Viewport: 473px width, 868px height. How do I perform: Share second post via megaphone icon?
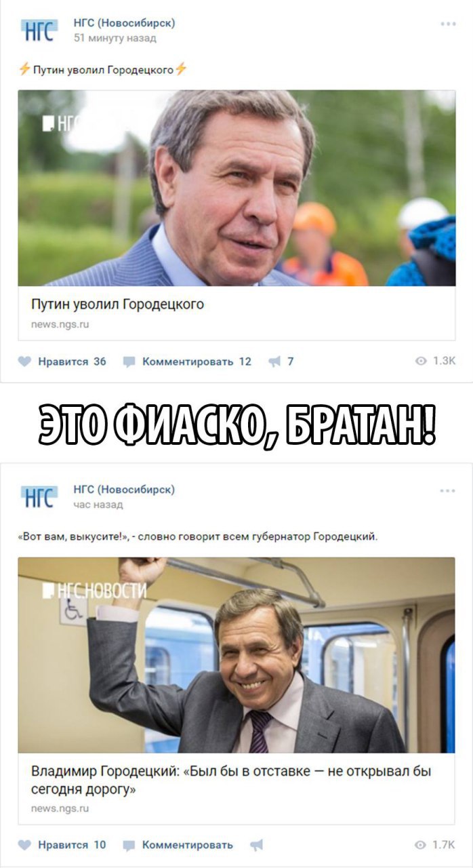pos(256,845)
